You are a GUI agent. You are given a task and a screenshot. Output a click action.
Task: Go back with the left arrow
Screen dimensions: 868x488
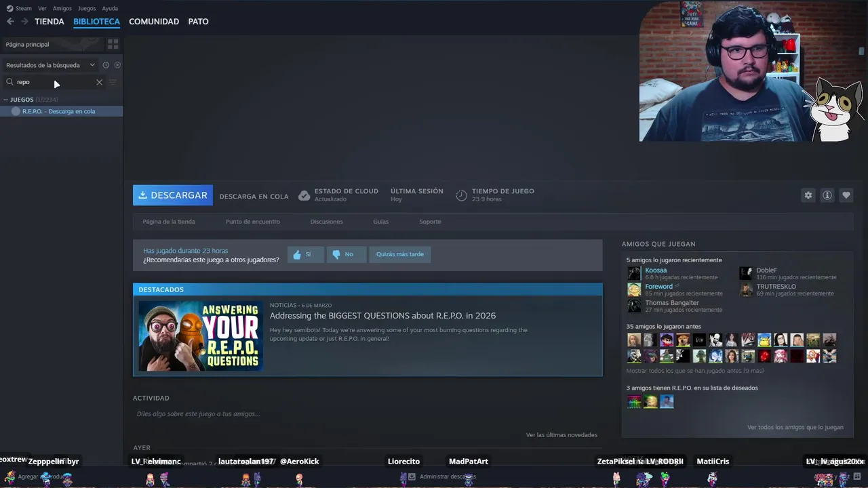click(10, 22)
